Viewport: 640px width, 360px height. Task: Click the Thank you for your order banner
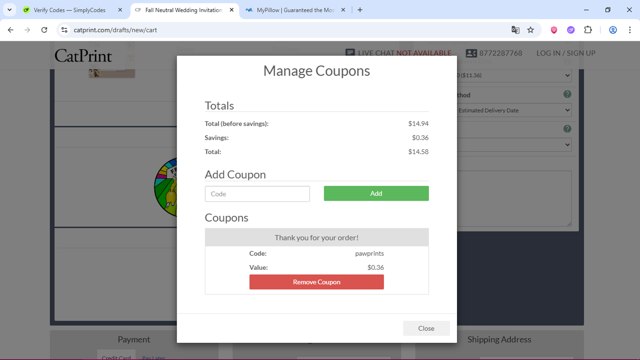coord(316,238)
